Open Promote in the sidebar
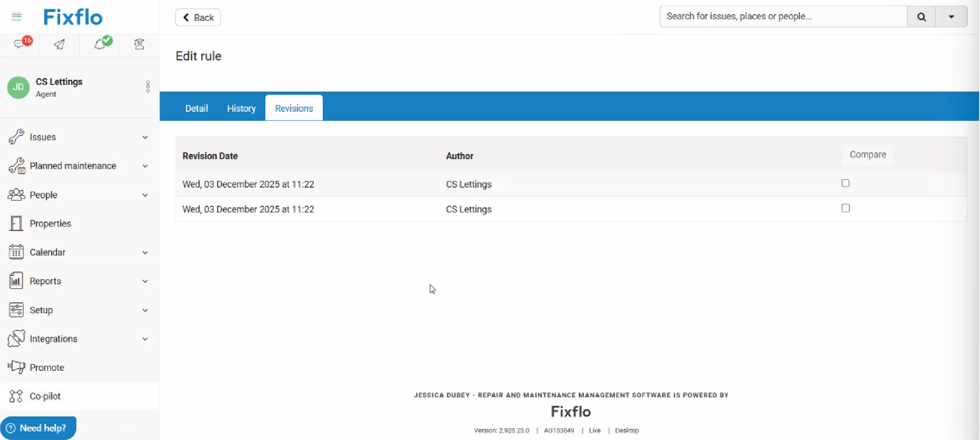Viewport: 980px width, 440px height. point(47,367)
